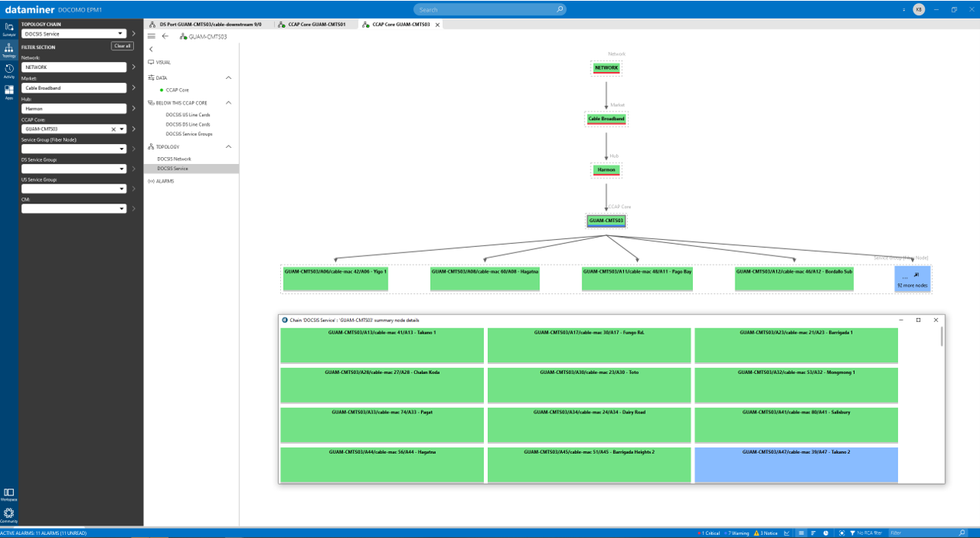Click the magnifier icon in the top search bar
The width and height of the screenshot is (980, 538).
(560, 9)
